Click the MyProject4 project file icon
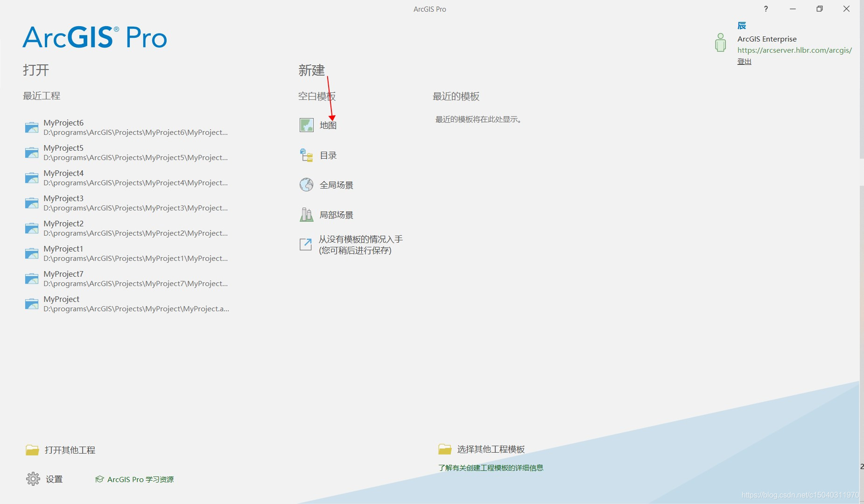This screenshot has width=864, height=504. pos(32,178)
